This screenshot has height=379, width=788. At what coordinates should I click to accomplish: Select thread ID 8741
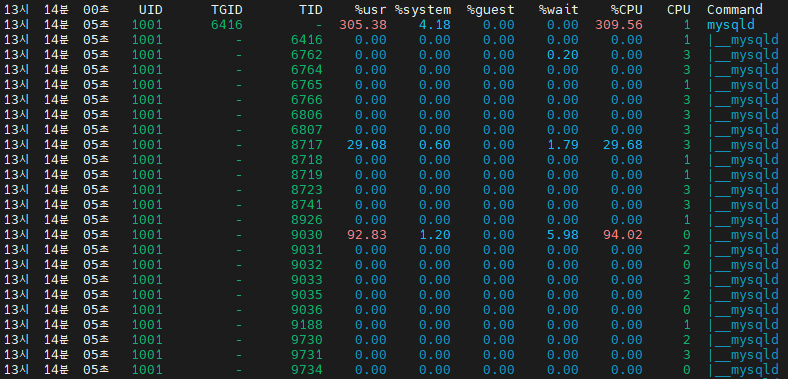307,205
